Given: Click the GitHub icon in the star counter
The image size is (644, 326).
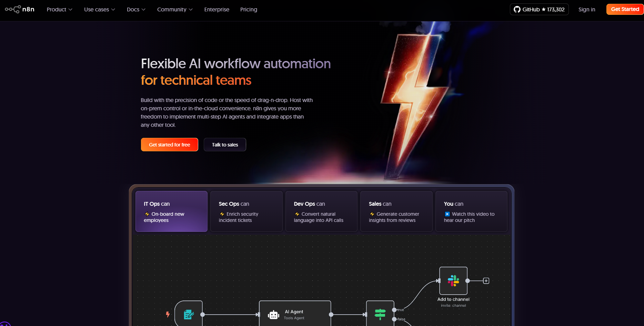Looking at the screenshot, I should [517, 9].
